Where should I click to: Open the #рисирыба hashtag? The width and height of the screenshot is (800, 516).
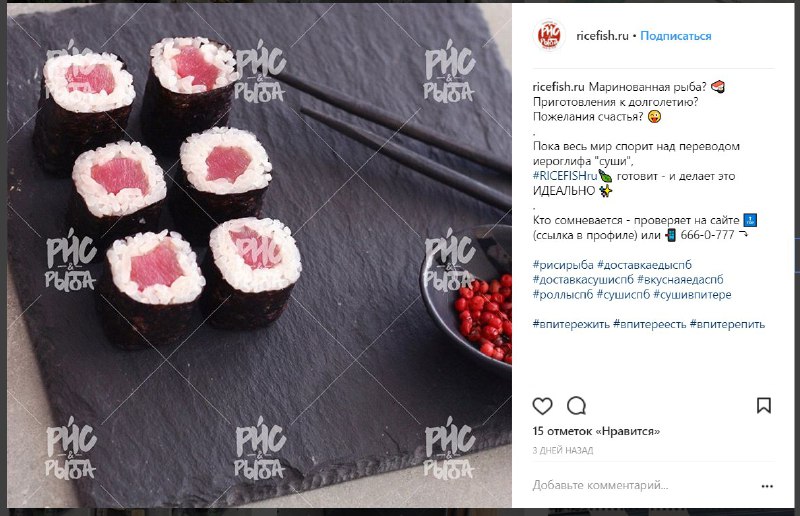563,265
